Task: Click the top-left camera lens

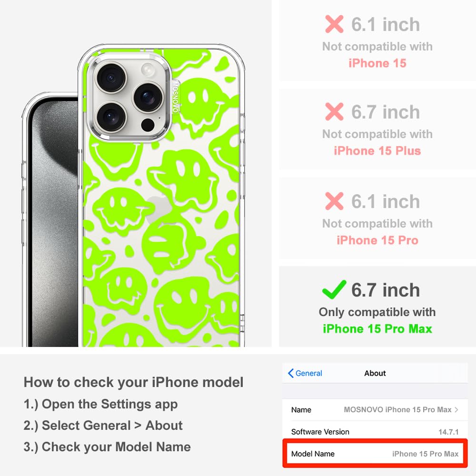Action: pyautogui.click(x=111, y=77)
